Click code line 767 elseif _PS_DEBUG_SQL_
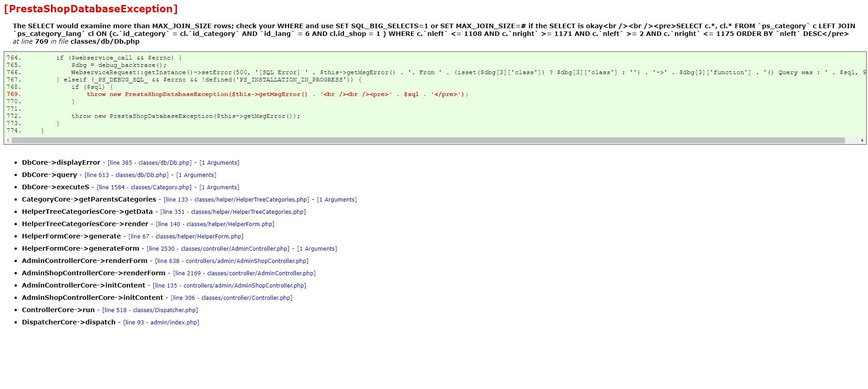Image resolution: width=868 pixels, height=389 pixels. 209,80
